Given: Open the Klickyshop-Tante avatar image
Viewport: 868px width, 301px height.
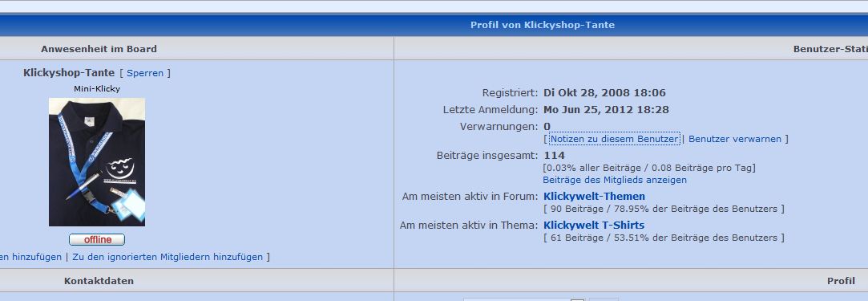Looking at the screenshot, I should (x=97, y=162).
